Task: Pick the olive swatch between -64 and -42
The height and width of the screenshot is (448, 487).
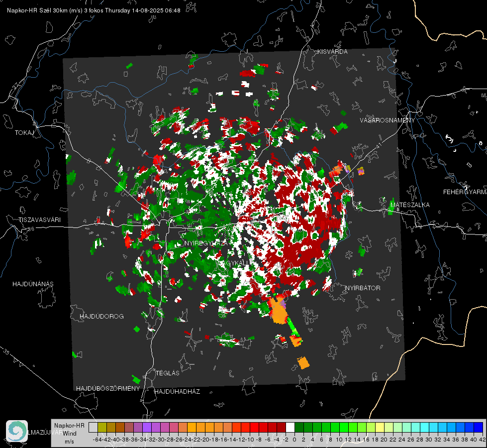Action: click(102, 428)
